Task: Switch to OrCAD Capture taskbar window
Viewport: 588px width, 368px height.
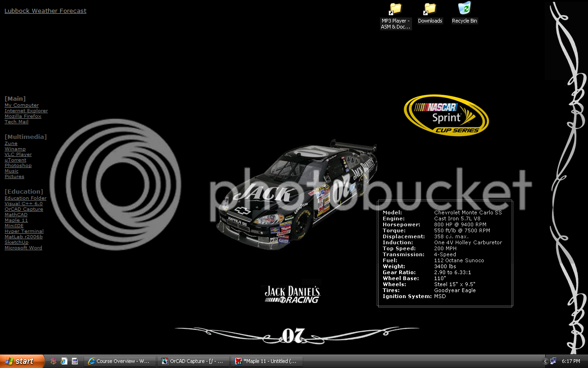Action: [193, 361]
